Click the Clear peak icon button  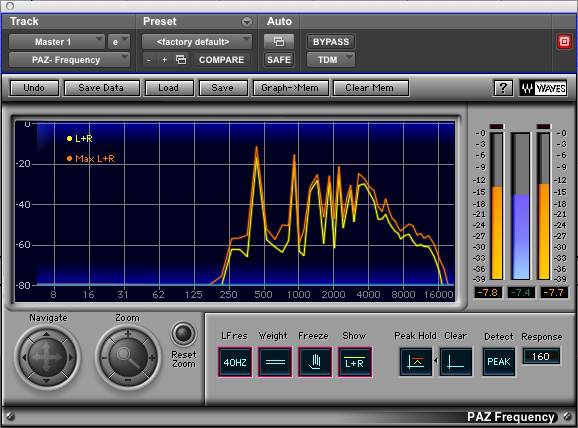tap(456, 362)
